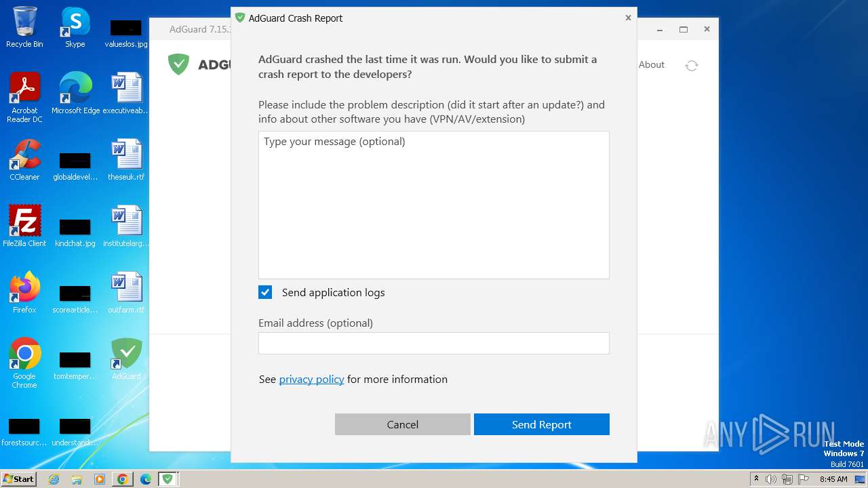Select kindchat.jpg desktop file
The image size is (868, 488).
click(75, 232)
